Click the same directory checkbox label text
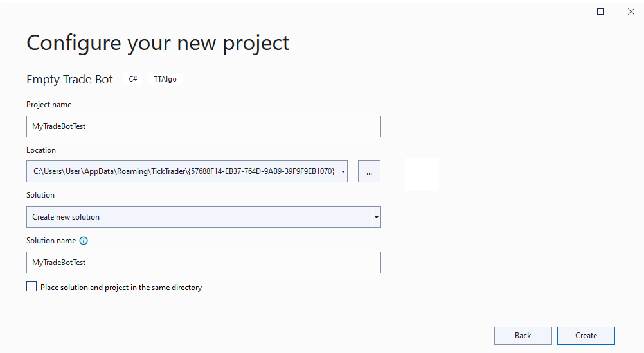Image resolution: width=644 pixels, height=353 pixels. 121,288
